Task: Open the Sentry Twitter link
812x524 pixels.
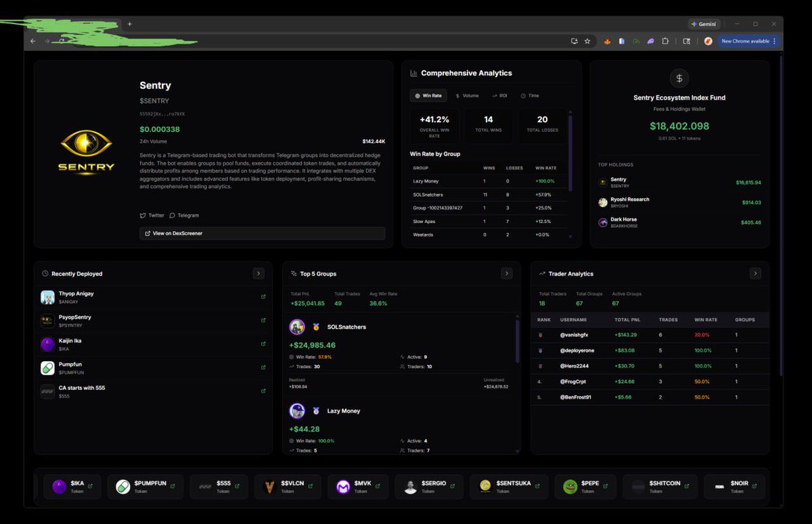Action: tap(152, 216)
